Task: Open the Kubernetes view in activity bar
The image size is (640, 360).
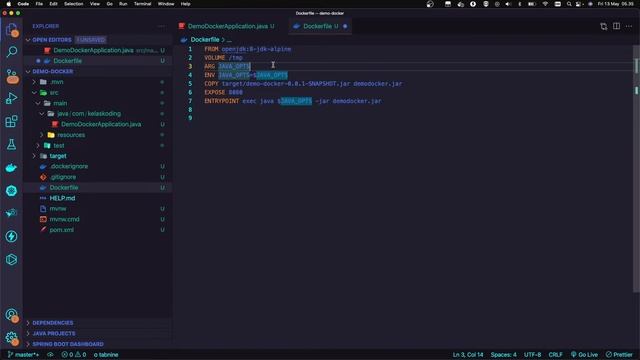Action: 11,191
